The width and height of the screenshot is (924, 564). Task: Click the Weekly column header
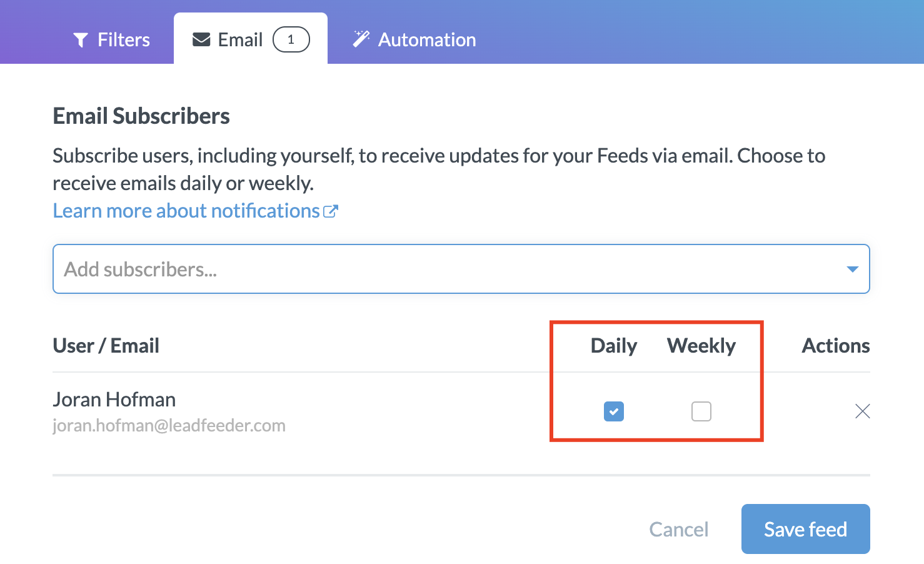tap(701, 346)
